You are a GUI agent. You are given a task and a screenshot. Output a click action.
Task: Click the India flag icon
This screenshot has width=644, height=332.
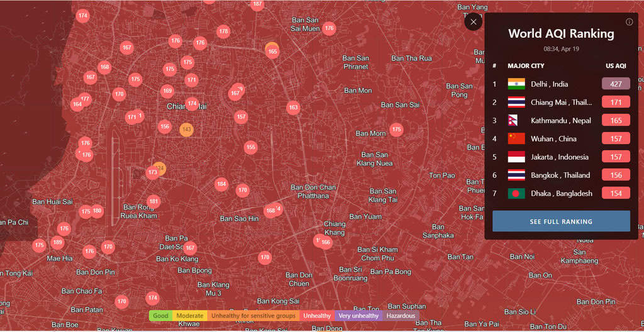tap(516, 84)
